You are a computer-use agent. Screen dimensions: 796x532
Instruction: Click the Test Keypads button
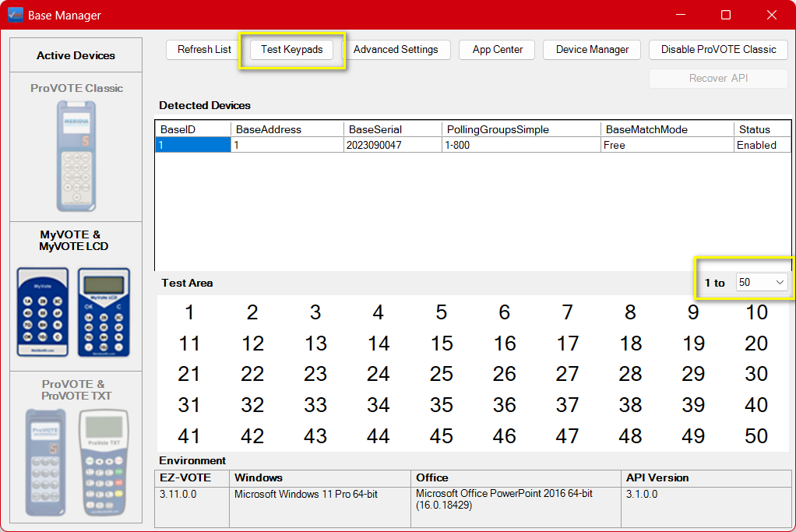(x=292, y=50)
